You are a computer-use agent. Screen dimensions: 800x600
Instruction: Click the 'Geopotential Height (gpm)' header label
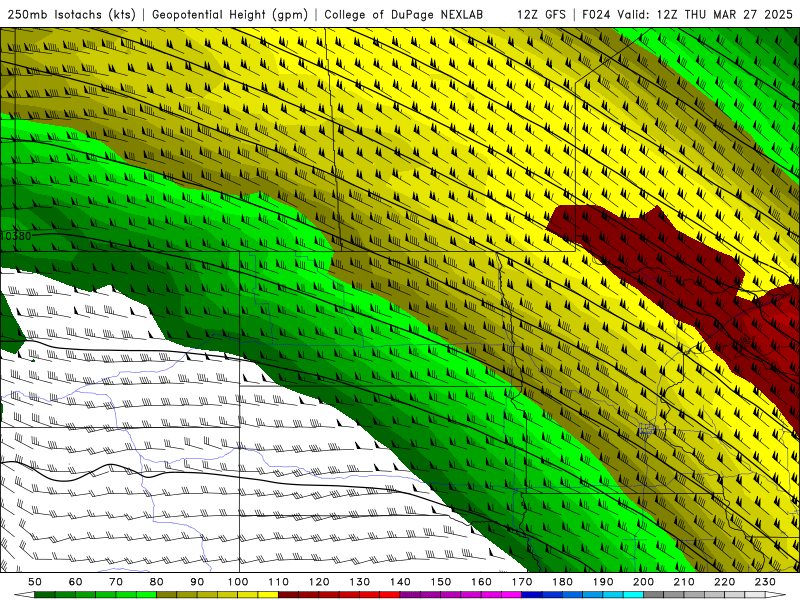230,15
